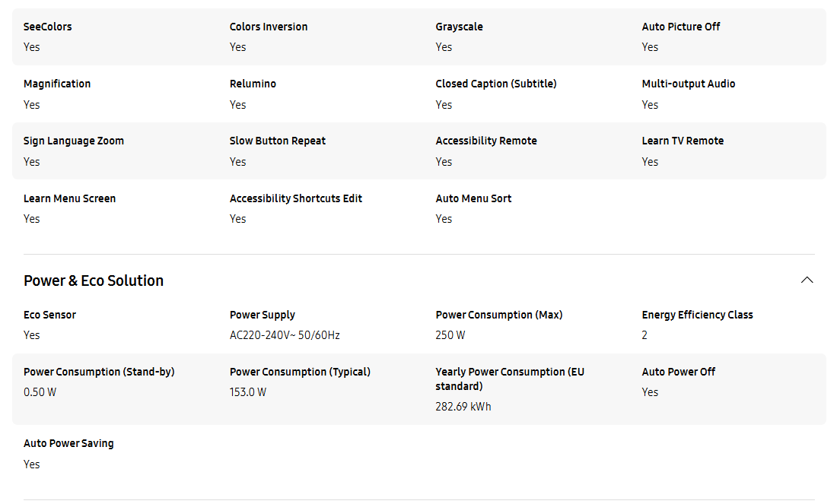Click the 250 W max power value
Screen dimensions: 837x504
coord(450,335)
